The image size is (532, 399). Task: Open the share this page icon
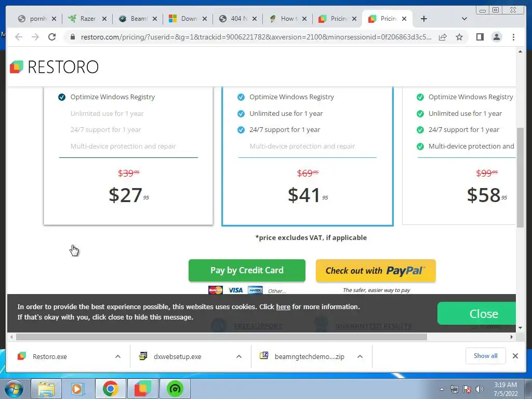tap(443, 37)
